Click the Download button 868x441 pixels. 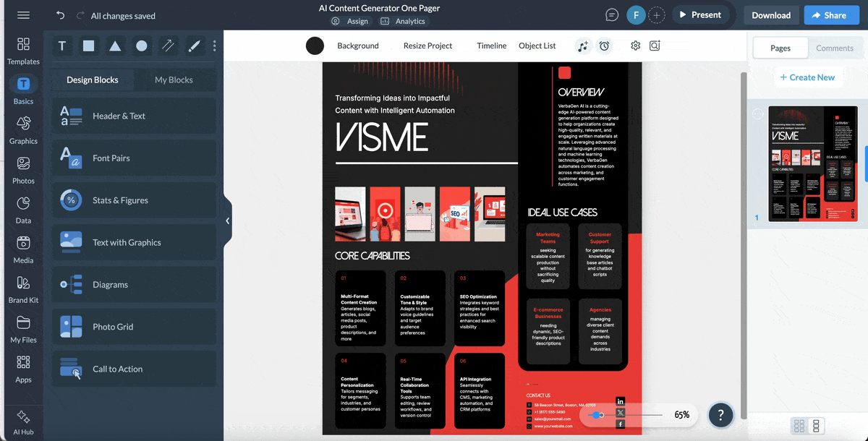pos(771,14)
